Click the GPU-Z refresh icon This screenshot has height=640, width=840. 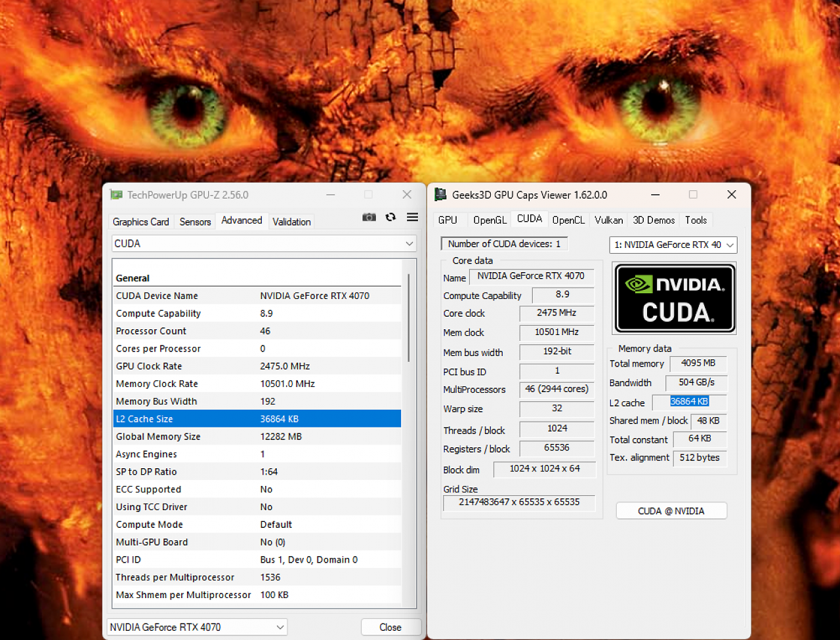(x=390, y=217)
